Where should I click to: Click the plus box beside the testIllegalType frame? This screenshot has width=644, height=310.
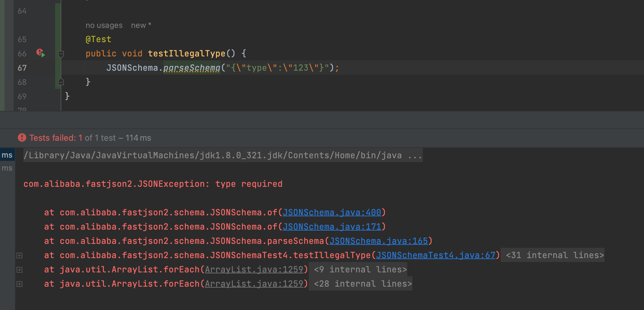(19, 255)
